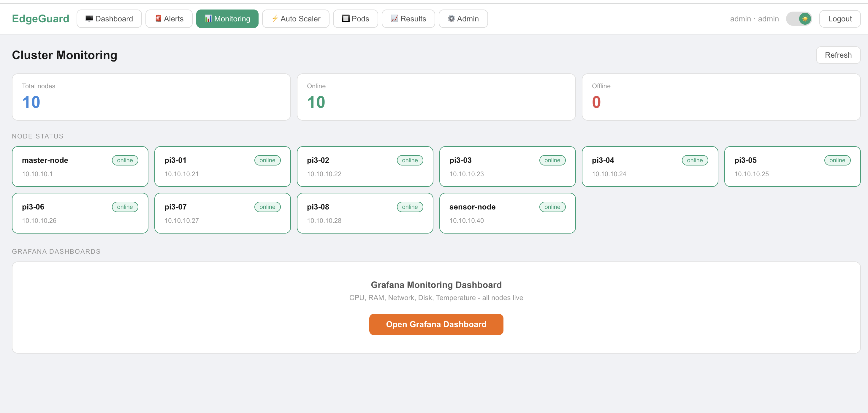Open the Alerts tab

pos(169,19)
